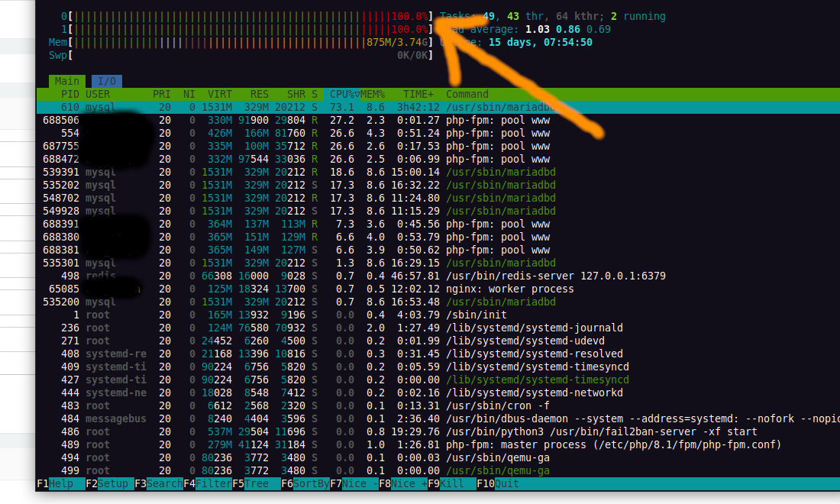The height and width of the screenshot is (504, 840).
Task: Select php-fpm process row PID 688380
Action: coord(438,237)
